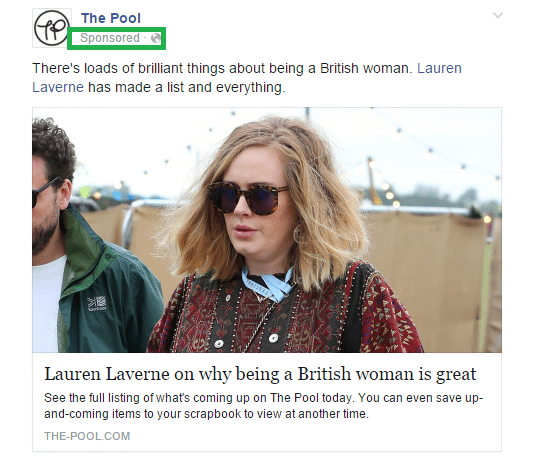Click the Sponsored label
This screenshot has height=456, width=535.
pos(110,38)
